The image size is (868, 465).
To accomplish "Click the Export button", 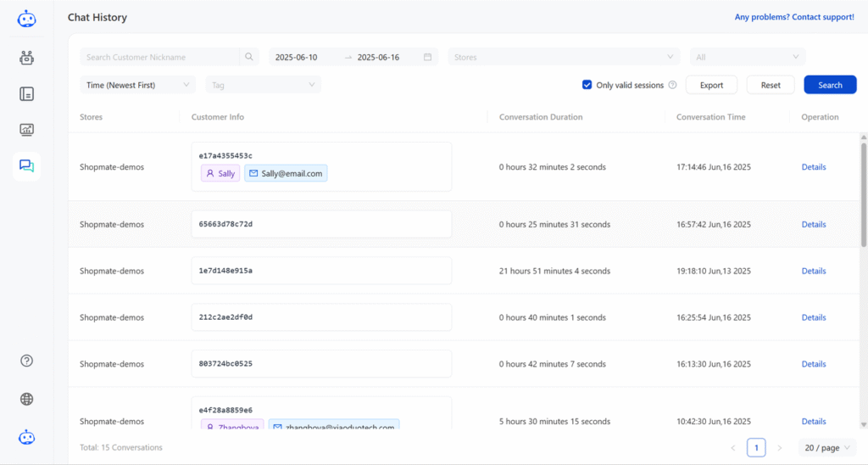I will 711,85.
